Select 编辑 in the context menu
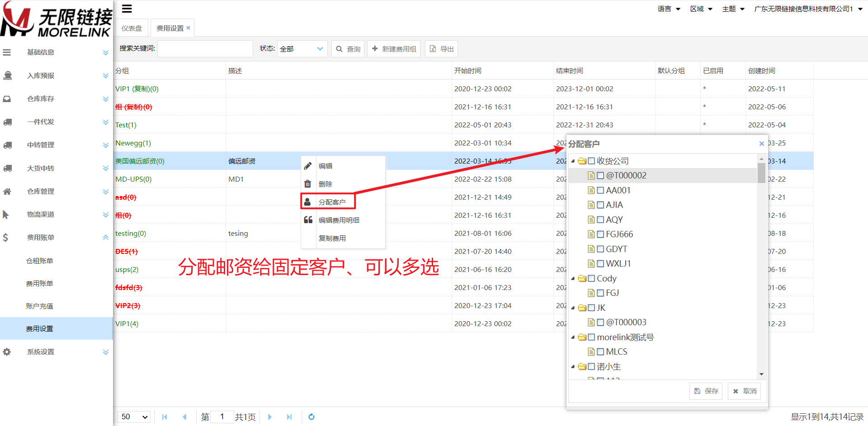Viewport: 868px width, 426px height. tap(343, 166)
